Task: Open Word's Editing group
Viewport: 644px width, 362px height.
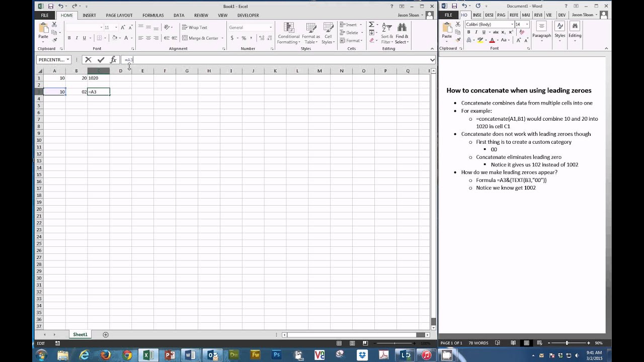Action: click(x=575, y=30)
